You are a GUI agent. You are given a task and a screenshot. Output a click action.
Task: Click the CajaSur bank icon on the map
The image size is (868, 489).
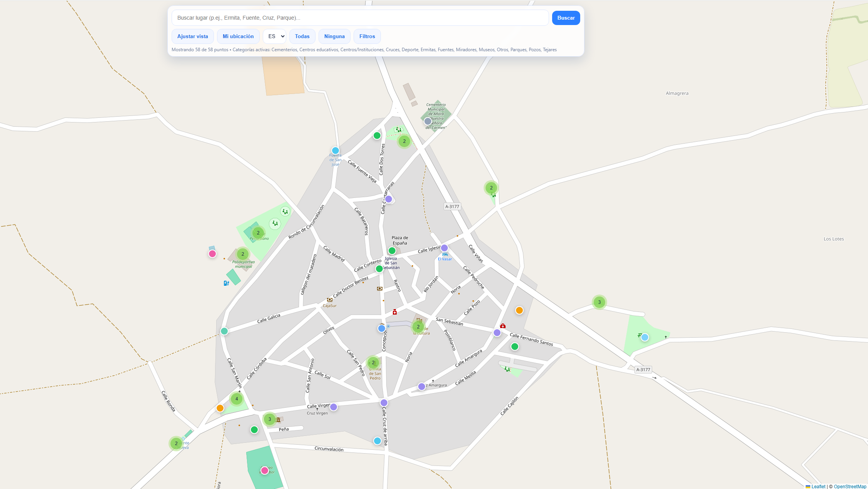(x=330, y=299)
